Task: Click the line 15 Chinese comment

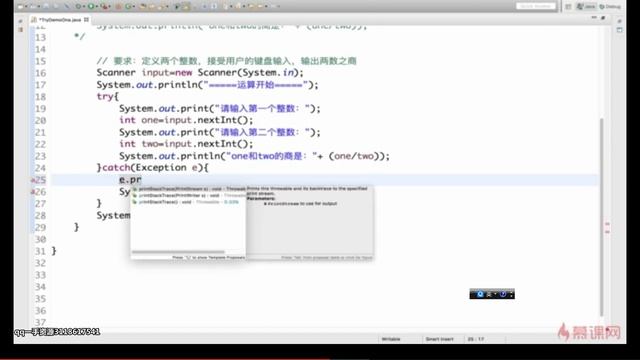Action: (x=227, y=61)
